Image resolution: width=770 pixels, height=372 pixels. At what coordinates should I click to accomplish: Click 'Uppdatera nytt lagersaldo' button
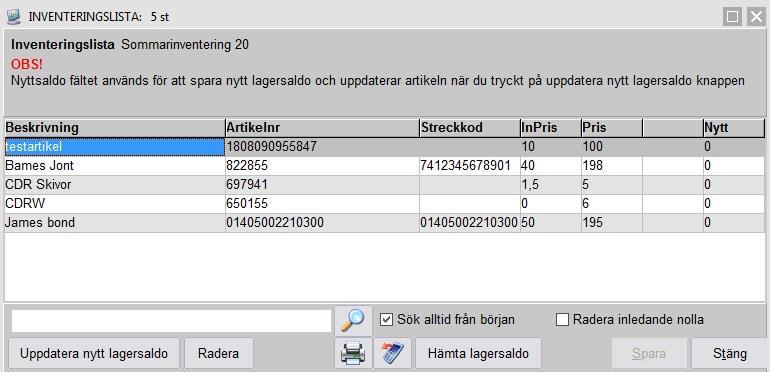click(94, 353)
